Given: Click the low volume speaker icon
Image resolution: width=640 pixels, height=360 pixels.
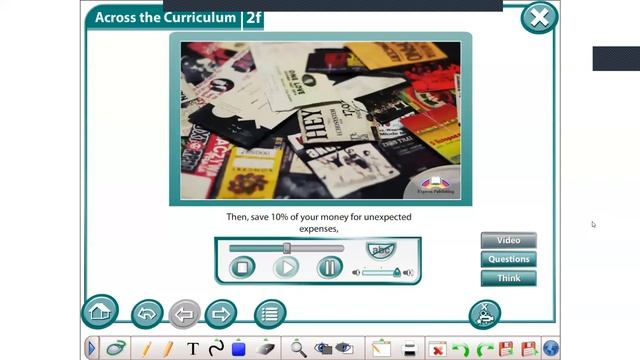Looking at the screenshot, I should [x=356, y=273].
